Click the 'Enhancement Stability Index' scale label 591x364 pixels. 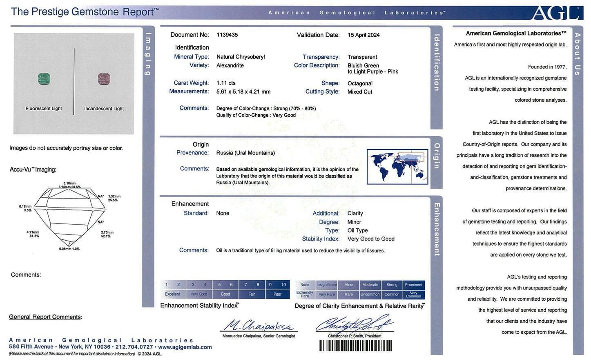click(x=200, y=306)
